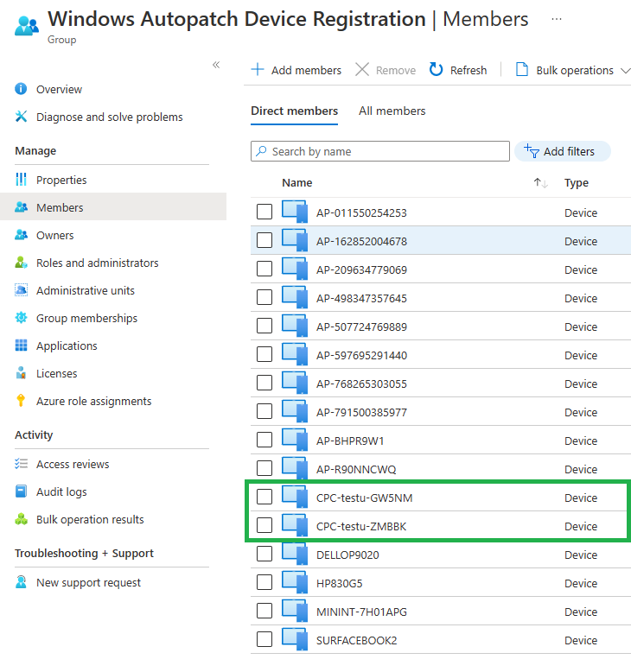Viewport: 631px width, 672px height.
Task: Select the DELLOP9020 checkbox
Action: (x=265, y=554)
